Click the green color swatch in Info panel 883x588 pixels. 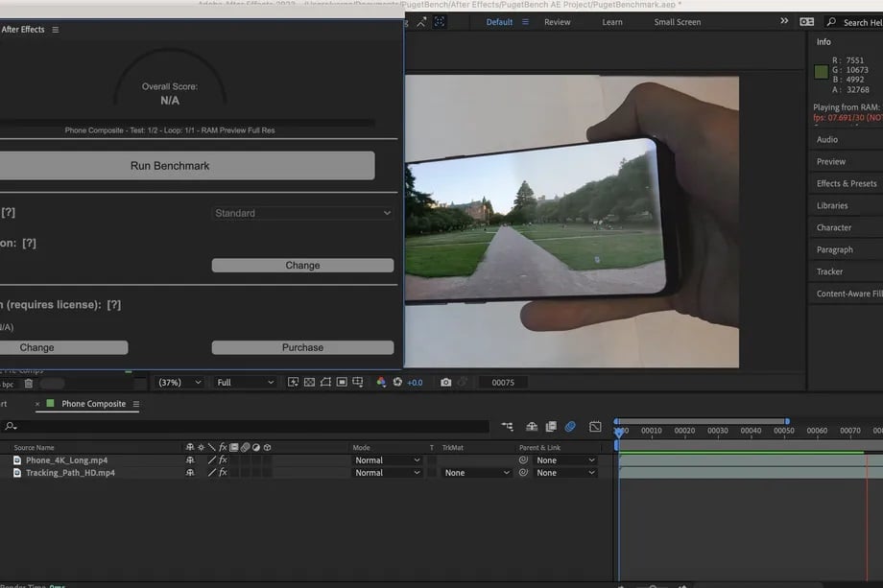pyautogui.click(x=821, y=72)
